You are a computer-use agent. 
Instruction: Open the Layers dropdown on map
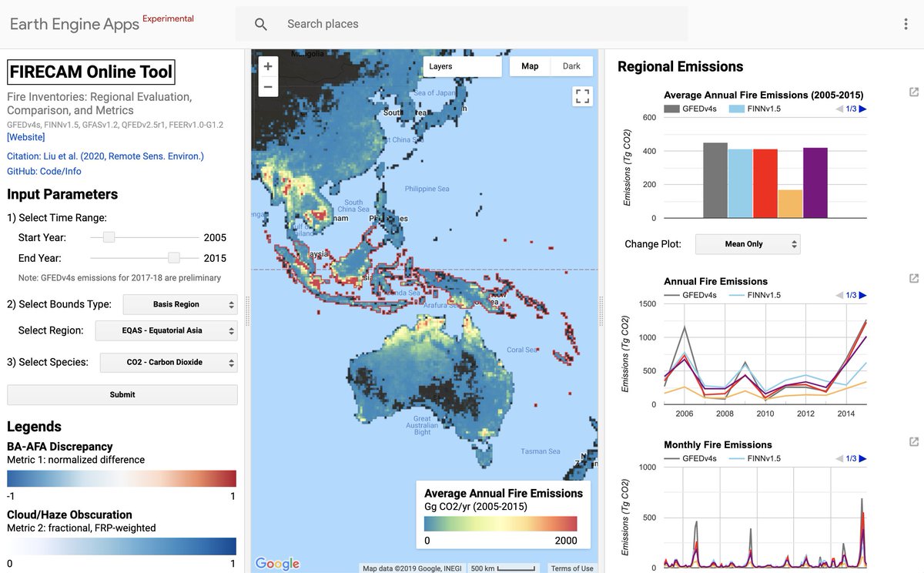pos(462,66)
